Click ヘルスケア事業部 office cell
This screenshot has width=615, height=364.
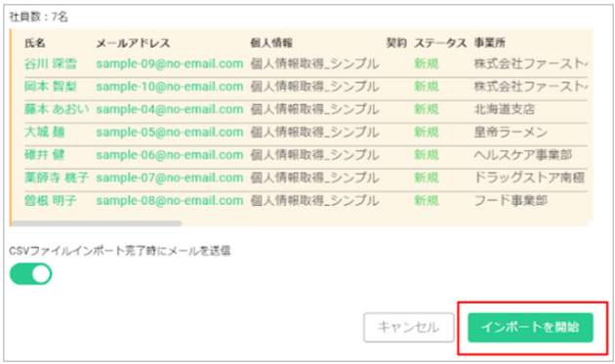pyautogui.click(x=523, y=154)
